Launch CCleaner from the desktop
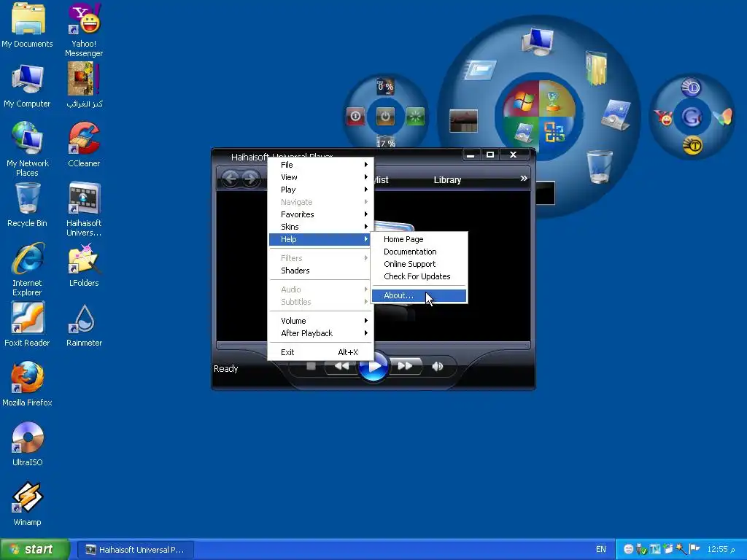Viewport: 747px width, 560px height. click(84, 145)
